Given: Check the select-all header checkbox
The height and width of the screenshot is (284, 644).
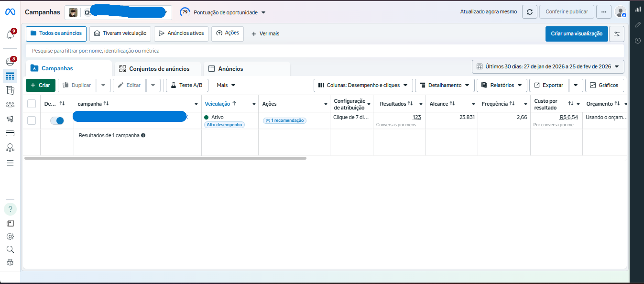Looking at the screenshot, I should pyautogui.click(x=32, y=104).
